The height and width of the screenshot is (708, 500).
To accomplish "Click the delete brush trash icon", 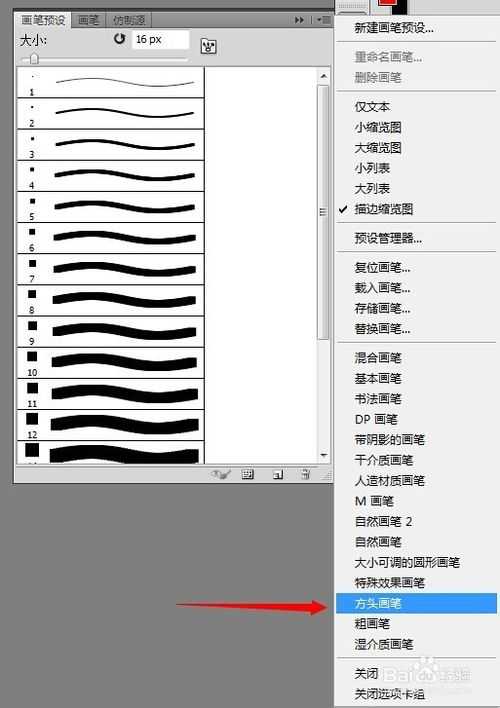I will click(306, 474).
